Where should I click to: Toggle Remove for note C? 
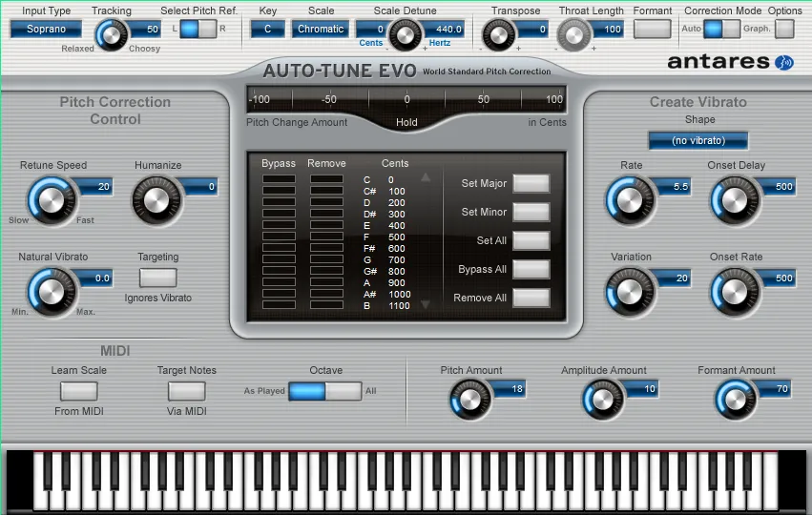coord(326,179)
